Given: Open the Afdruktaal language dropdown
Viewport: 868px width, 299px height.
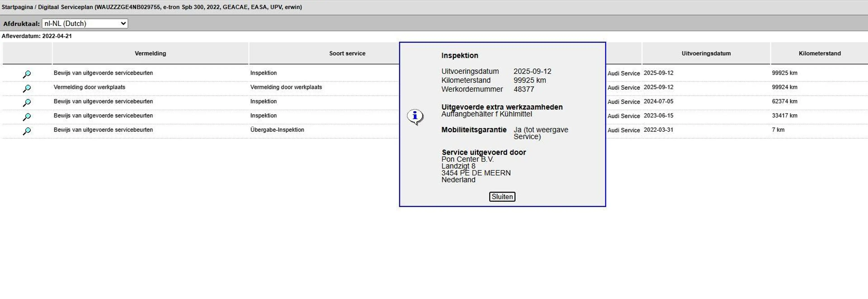Looking at the screenshot, I should point(85,23).
